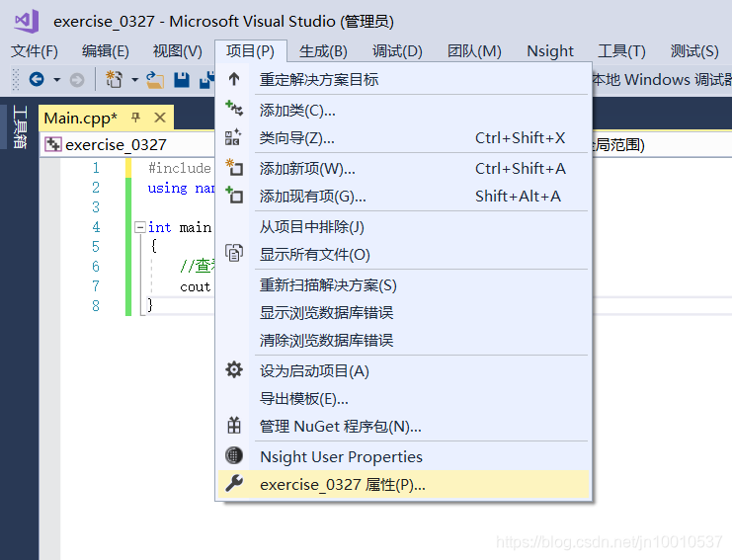Click the save file floppy icon
The image size is (732, 560).
pyautogui.click(x=182, y=80)
